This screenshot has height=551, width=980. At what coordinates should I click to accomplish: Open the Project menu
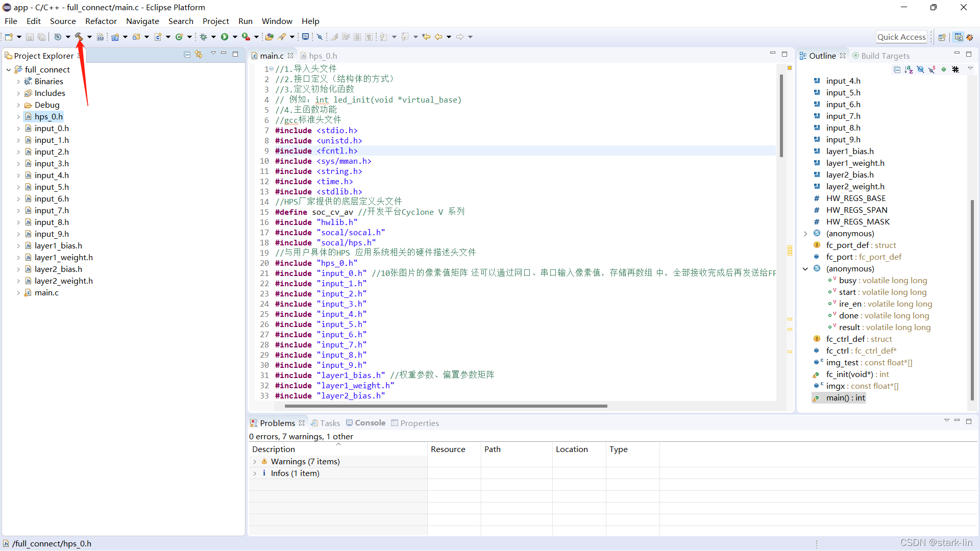click(x=215, y=21)
